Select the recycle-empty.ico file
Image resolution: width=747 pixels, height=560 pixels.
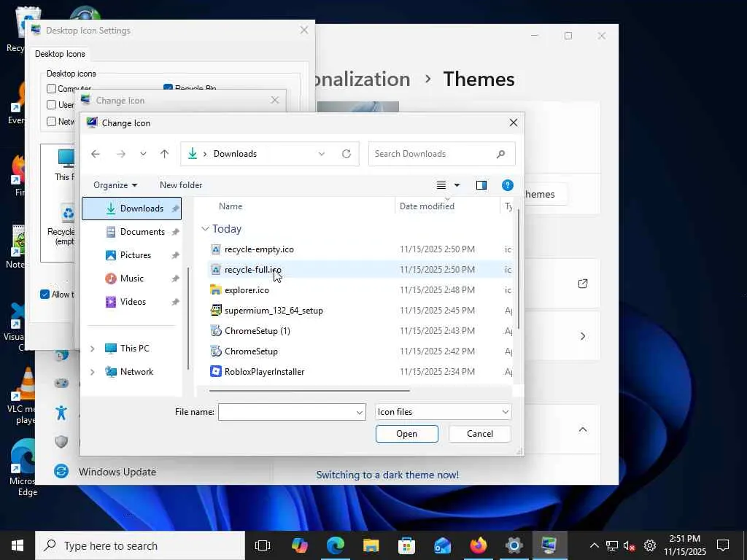(x=259, y=249)
